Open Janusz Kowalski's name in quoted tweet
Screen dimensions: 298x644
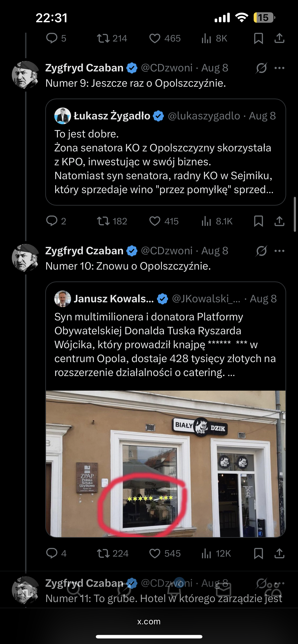[113, 299]
